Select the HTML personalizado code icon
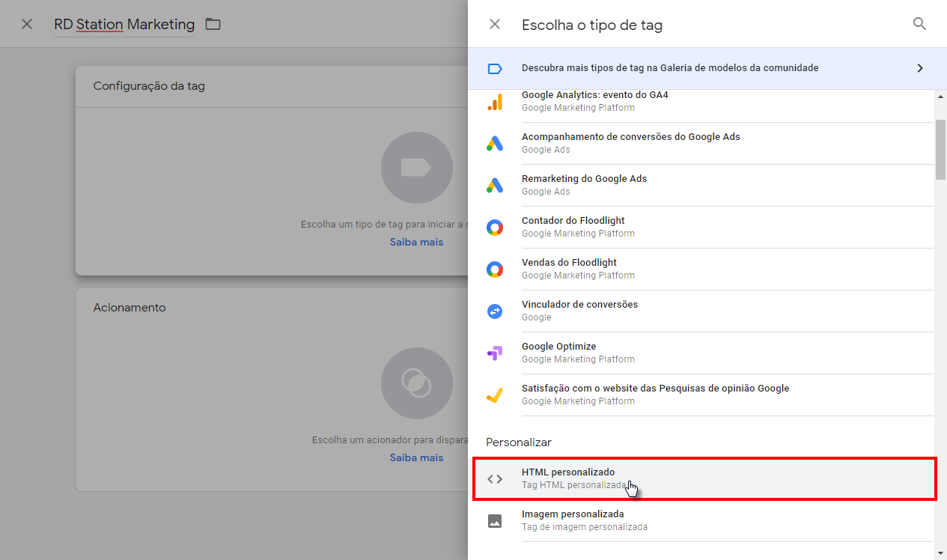 point(495,478)
